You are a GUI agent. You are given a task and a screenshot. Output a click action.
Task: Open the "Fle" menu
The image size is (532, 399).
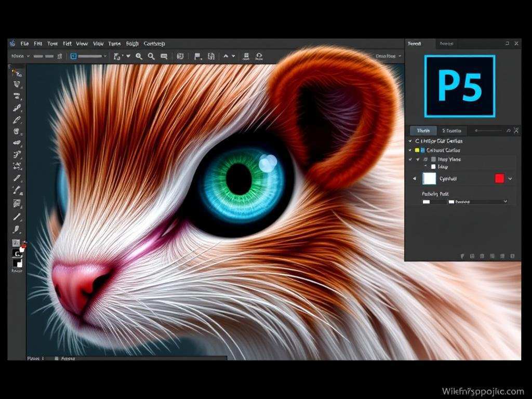click(24, 44)
